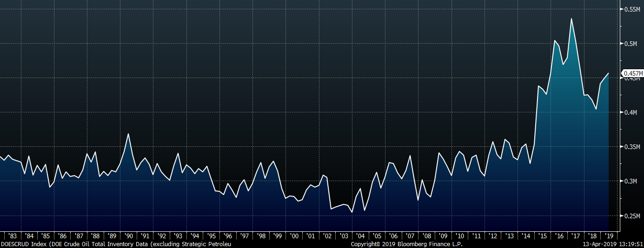The height and width of the screenshot is (248, 644).
Task: Click the '09 year label
Action: tap(444, 236)
